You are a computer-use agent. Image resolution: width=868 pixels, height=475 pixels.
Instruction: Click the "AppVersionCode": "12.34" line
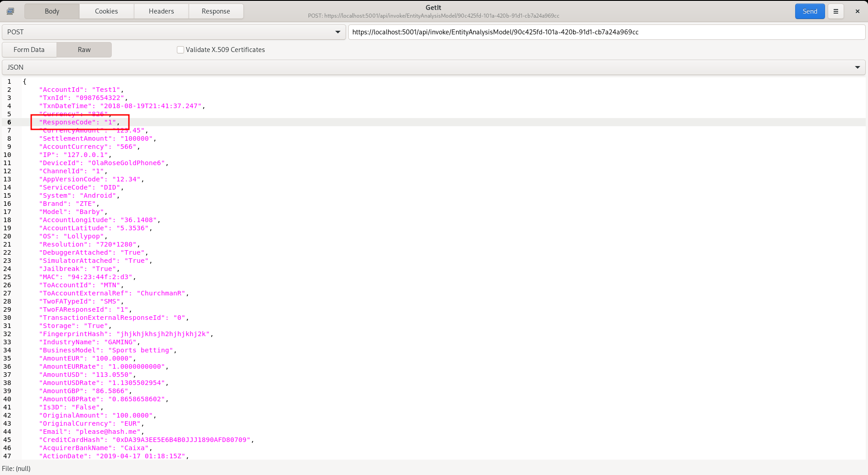(91, 179)
